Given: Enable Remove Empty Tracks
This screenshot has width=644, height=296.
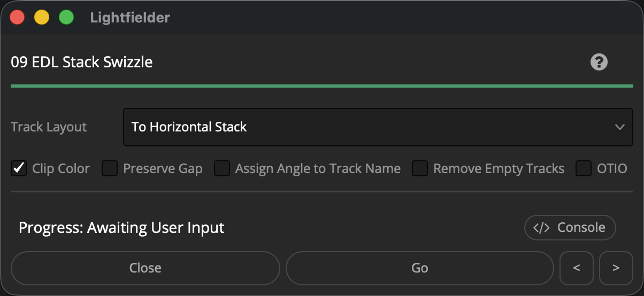Looking at the screenshot, I should pyautogui.click(x=420, y=169).
